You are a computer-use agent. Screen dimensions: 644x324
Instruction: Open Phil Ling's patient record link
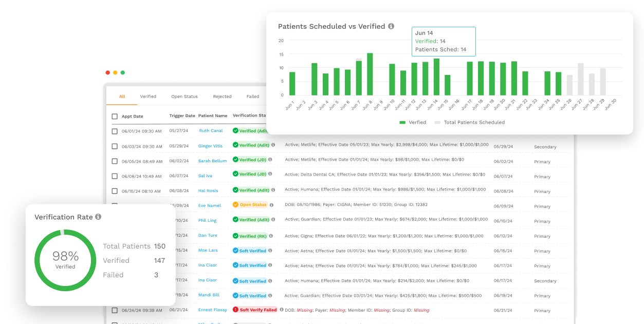pyautogui.click(x=207, y=221)
